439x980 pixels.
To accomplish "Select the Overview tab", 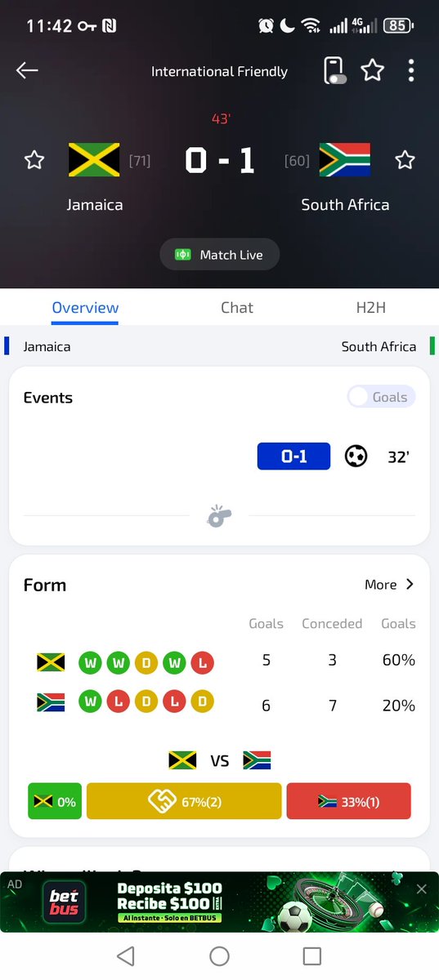I will tap(85, 308).
